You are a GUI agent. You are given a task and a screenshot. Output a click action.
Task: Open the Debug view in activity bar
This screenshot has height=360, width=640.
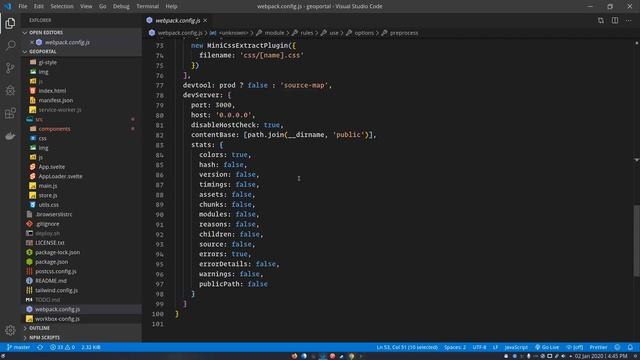[x=10, y=90]
